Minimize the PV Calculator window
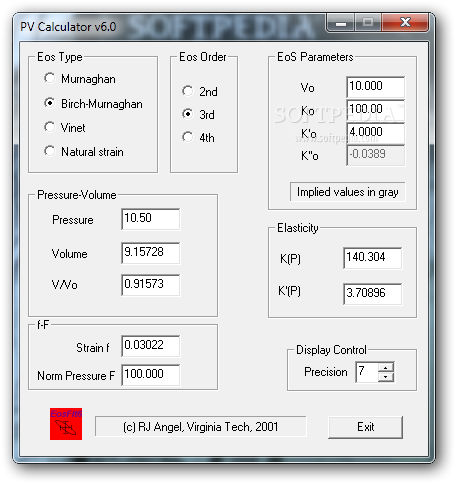Image resolution: width=456 pixels, height=484 pixels. tap(341, 23)
